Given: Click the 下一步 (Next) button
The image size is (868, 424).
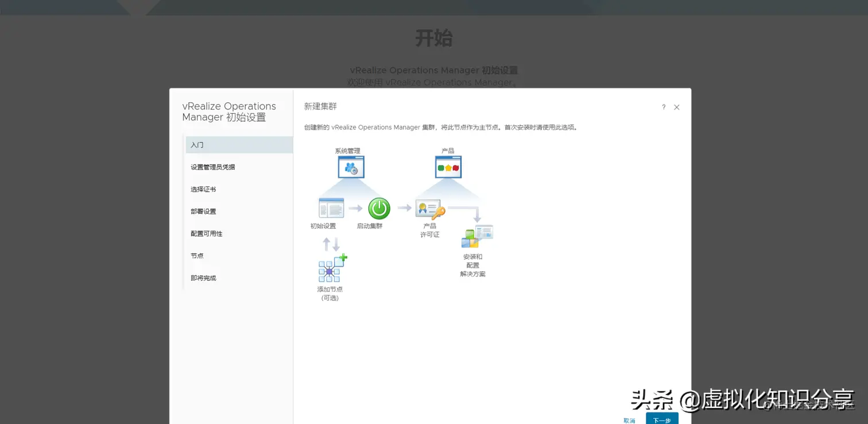Looking at the screenshot, I should pos(661,420).
